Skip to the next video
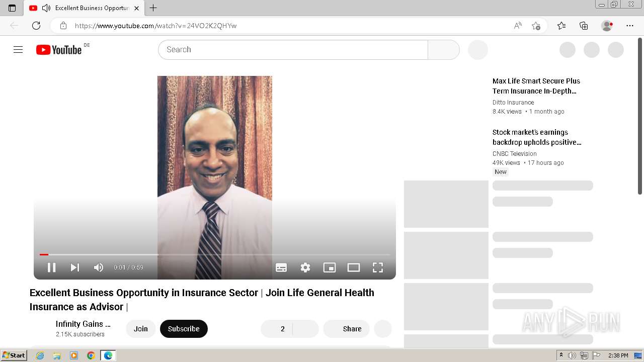The height and width of the screenshot is (362, 644). coord(75,267)
